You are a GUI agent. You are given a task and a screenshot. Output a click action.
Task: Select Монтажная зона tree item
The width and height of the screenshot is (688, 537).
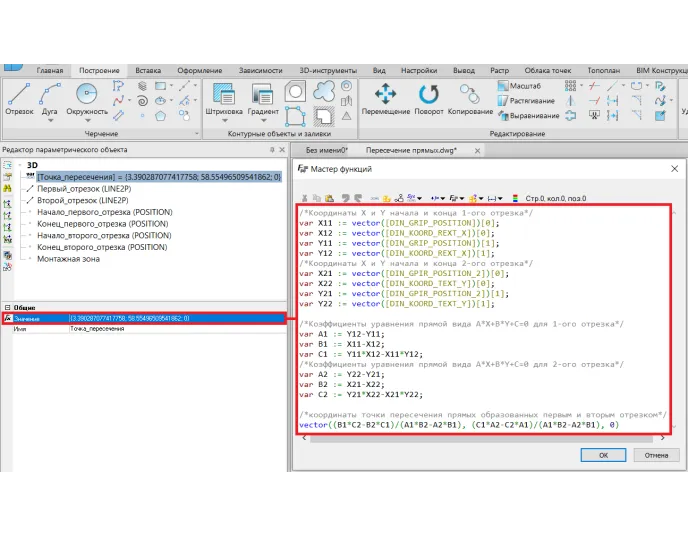tap(68, 259)
